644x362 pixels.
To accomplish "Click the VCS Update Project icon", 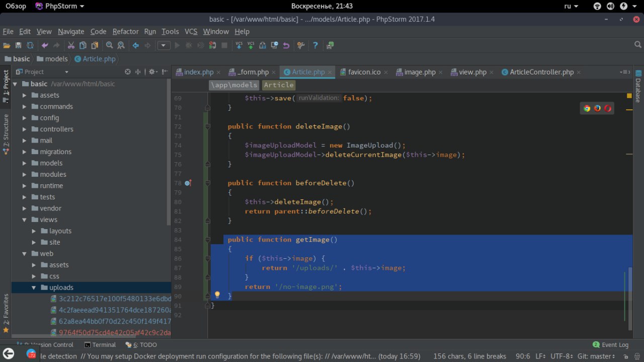I will coord(239,45).
